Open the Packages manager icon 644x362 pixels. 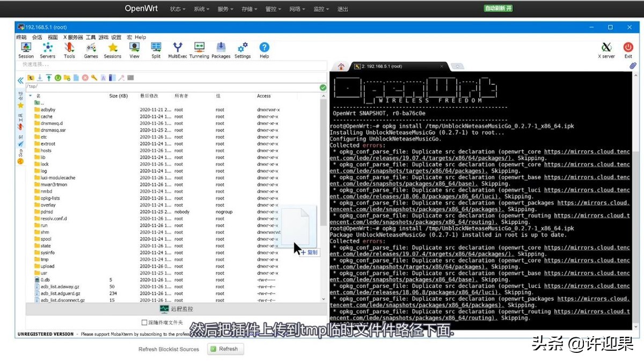point(221,49)
